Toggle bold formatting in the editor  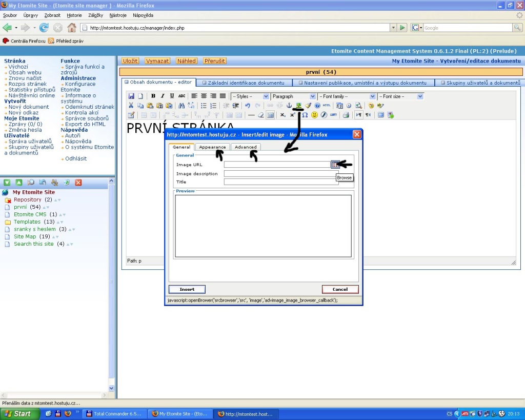click(x=153, y=96)
